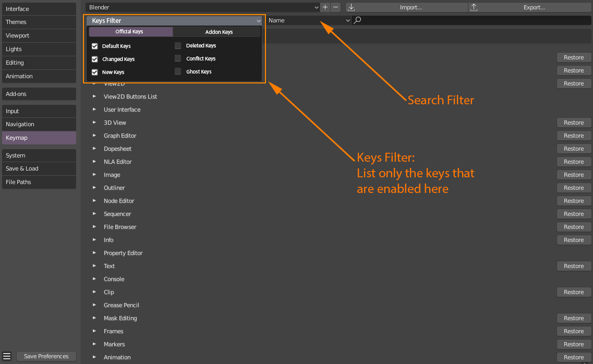
Task: Enable the Deleted Keys checkbox
Action: click(178, 46)
